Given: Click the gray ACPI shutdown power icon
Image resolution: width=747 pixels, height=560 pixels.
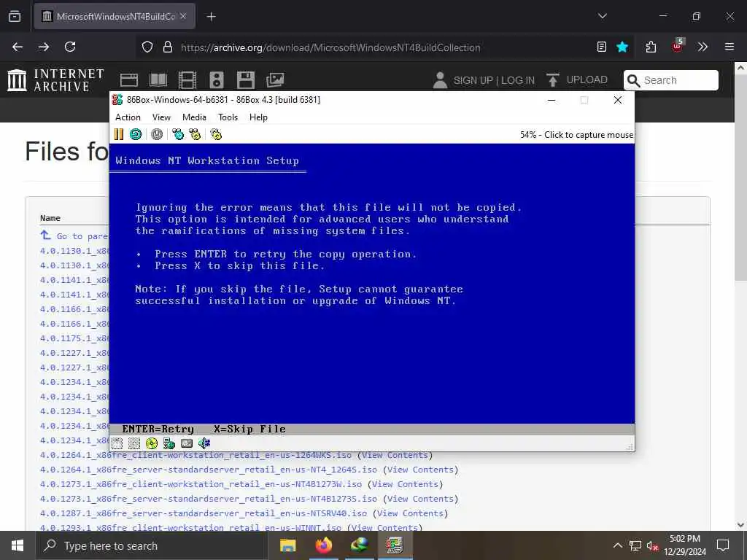Looking at the screenshot, I should click(157, 134).
